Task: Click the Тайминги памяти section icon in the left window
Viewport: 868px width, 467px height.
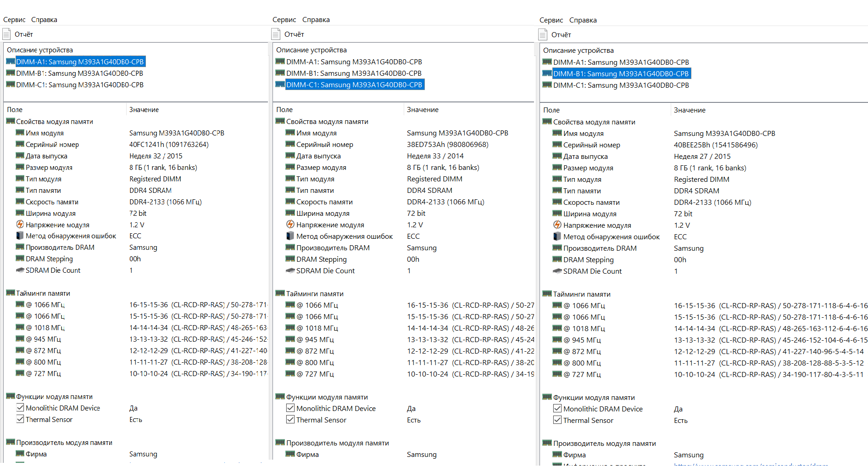Action: coord(11,293)
